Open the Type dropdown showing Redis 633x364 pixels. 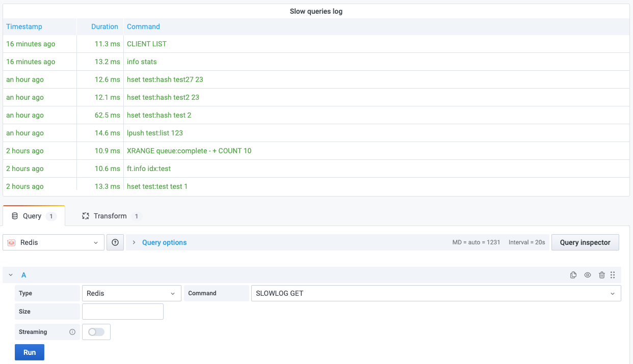[x=131, y=293]
